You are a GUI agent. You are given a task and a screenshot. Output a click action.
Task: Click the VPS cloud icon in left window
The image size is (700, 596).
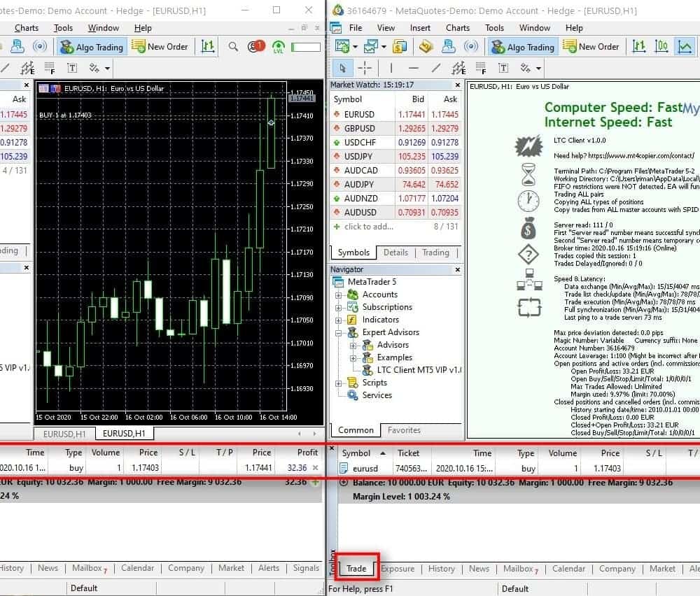(17, 46)
